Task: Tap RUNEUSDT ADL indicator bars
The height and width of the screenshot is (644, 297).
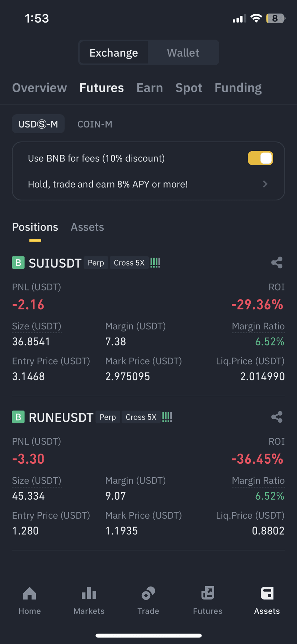Action: pos(167,417)
